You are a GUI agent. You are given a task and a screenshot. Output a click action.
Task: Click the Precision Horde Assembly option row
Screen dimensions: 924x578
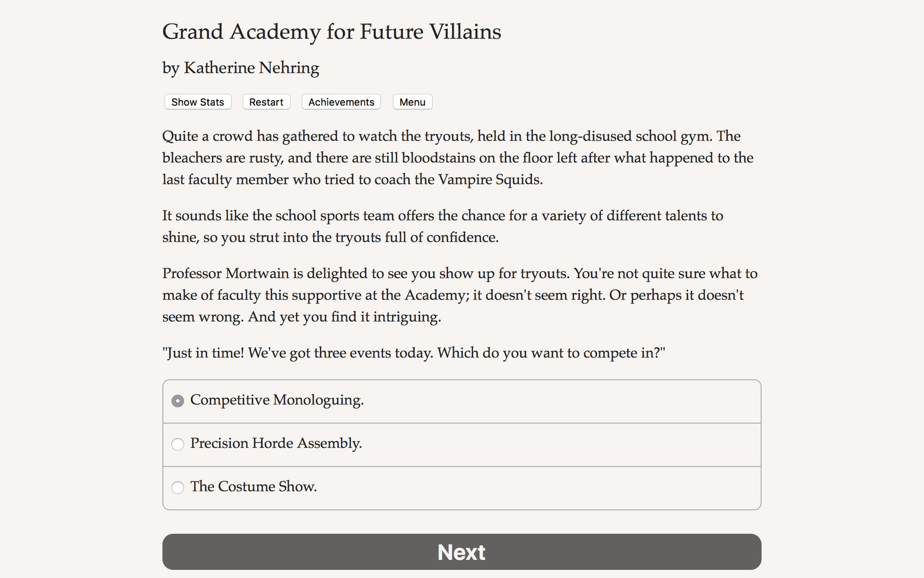[461, 444]
